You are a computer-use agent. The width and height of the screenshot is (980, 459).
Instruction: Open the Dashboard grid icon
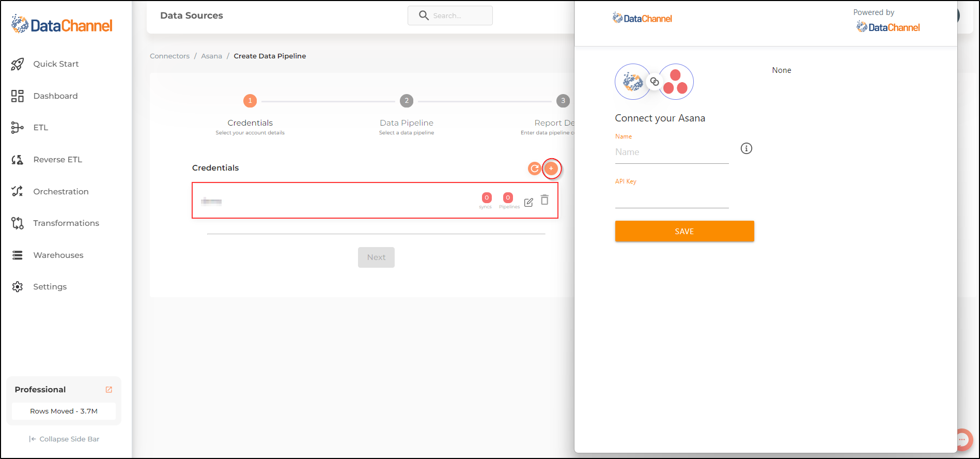coord(18,96)
